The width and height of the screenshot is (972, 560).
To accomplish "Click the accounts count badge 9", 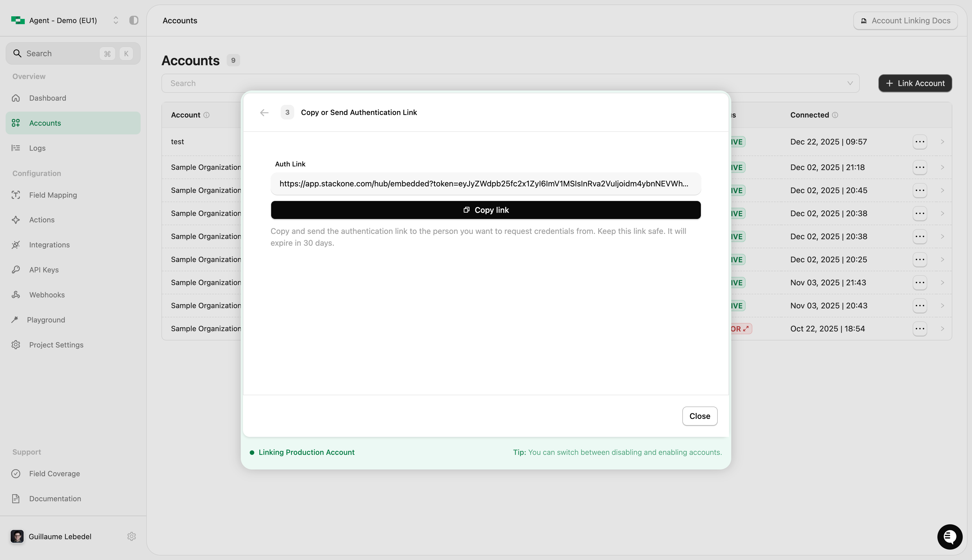I will pos(233,60).
